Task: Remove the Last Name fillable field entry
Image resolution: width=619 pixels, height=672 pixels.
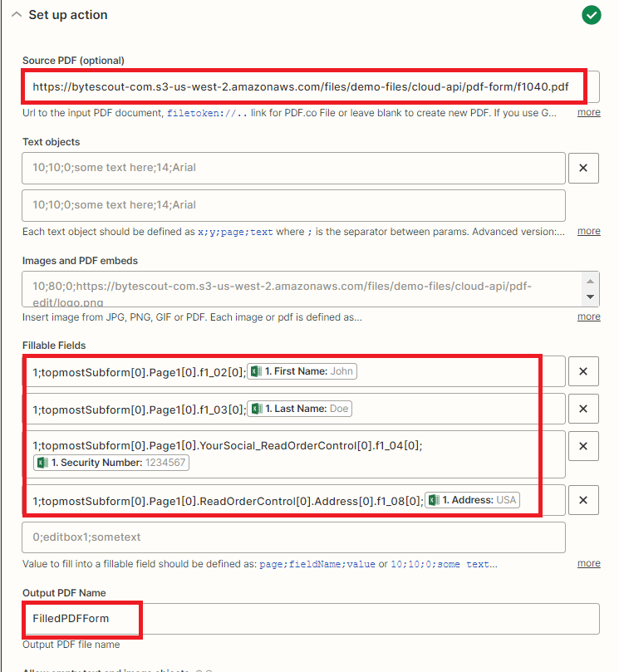Action: coord(582,409)
